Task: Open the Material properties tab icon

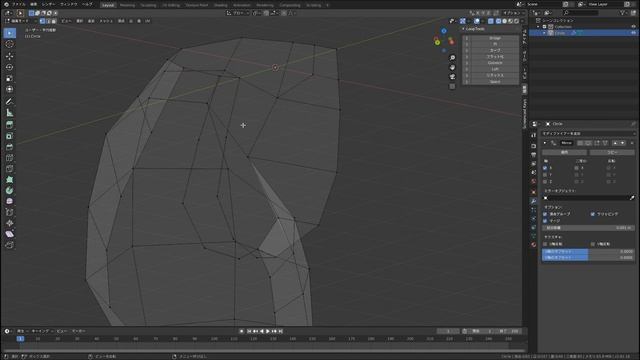Action: tap(533, 244)
